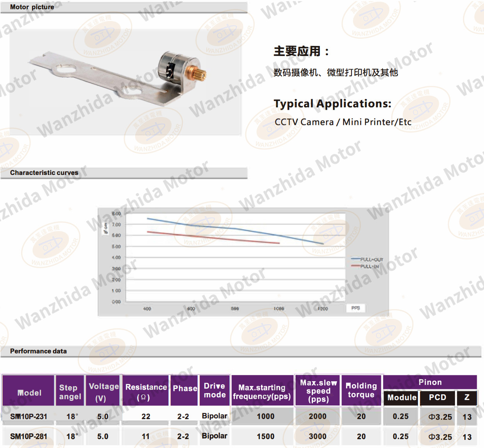Select the SM10P-281 model cell
Screen dimensions: 484x448
tap(29, 437)
